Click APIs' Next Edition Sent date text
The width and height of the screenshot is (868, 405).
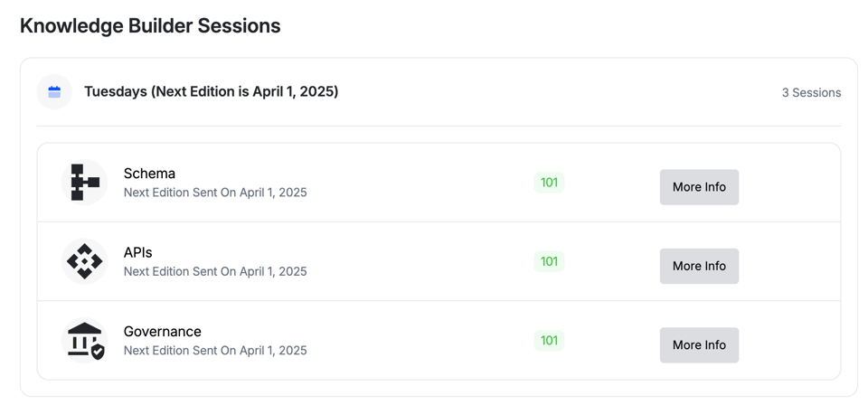click(215, 271)
